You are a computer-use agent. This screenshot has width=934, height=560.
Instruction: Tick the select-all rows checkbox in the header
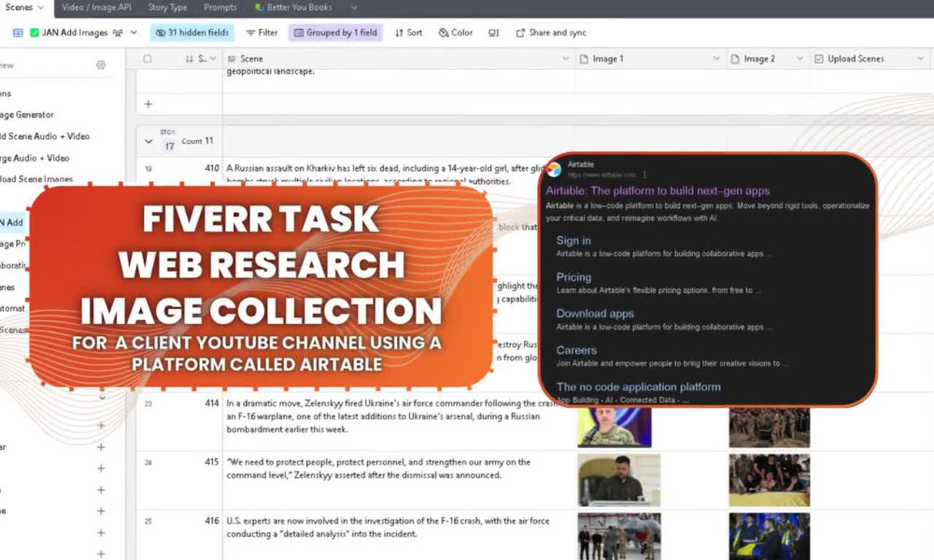pyautogui.click(x=148, y=59)
